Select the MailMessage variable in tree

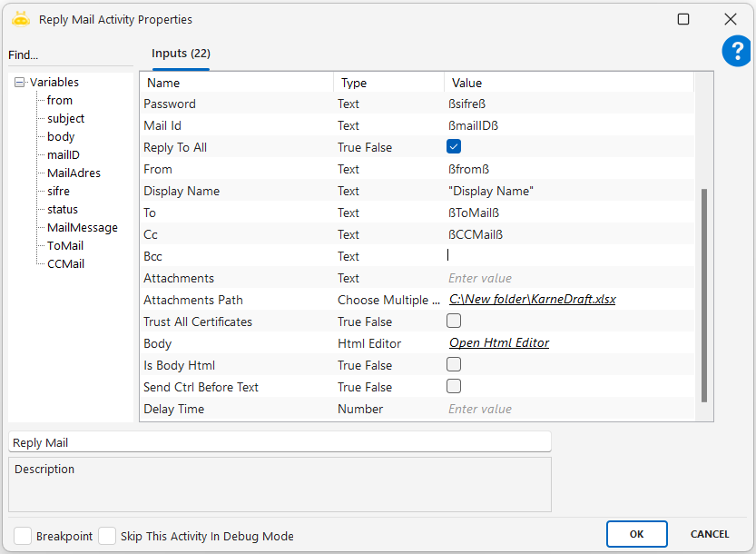tap(82, 228)
